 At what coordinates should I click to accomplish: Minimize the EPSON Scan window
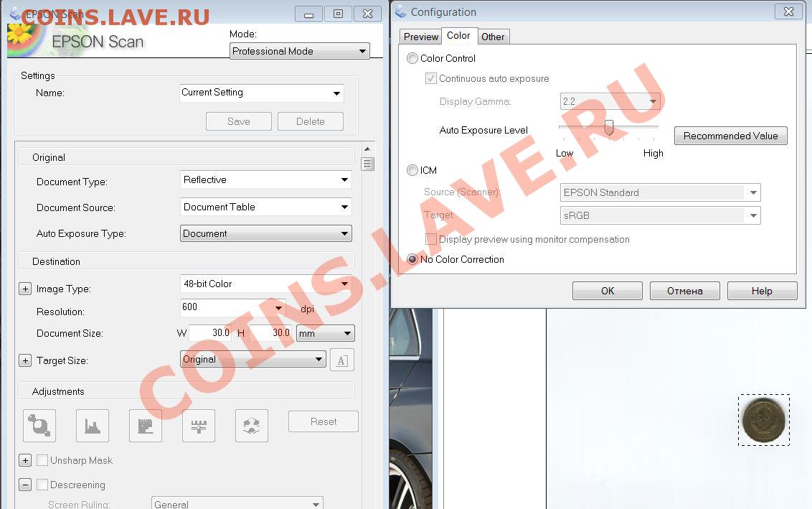point(308,14)
